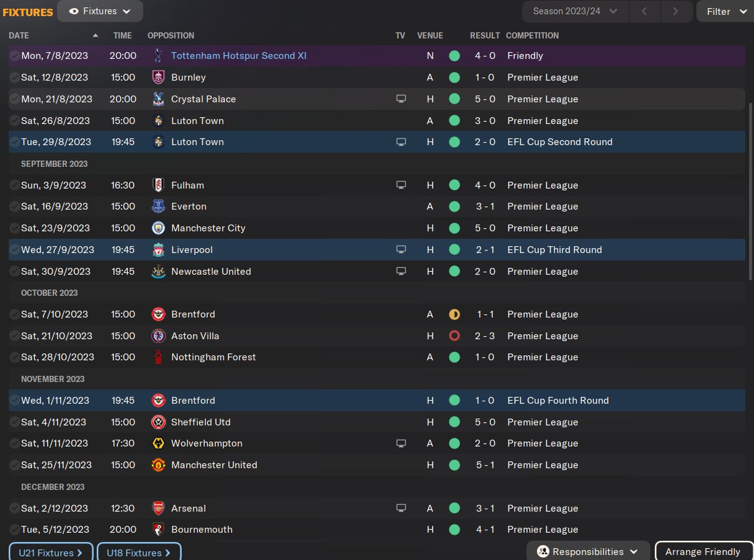
Task: Open the Responsibilities menu
Action: pos(588,551)
